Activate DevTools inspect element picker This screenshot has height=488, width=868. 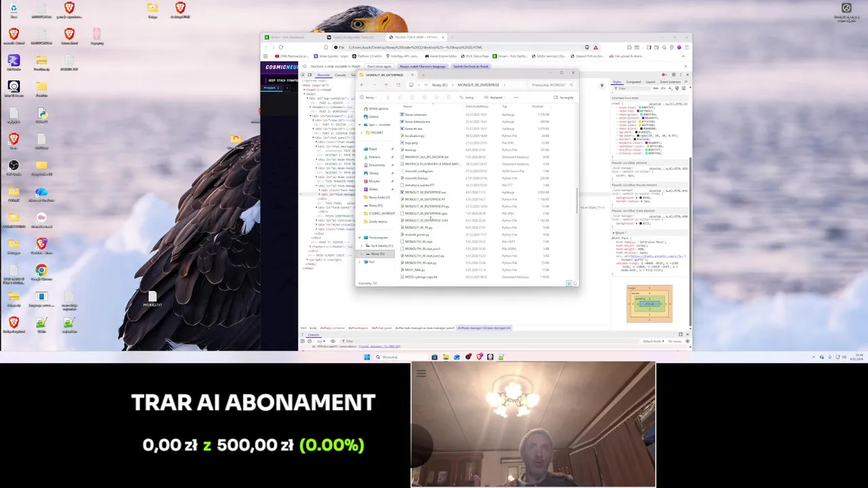click(x=302, y=75)
